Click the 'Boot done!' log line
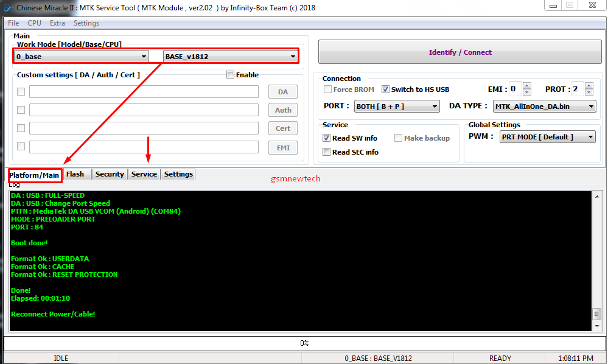 pyautogui.click(x=29, y=243)
